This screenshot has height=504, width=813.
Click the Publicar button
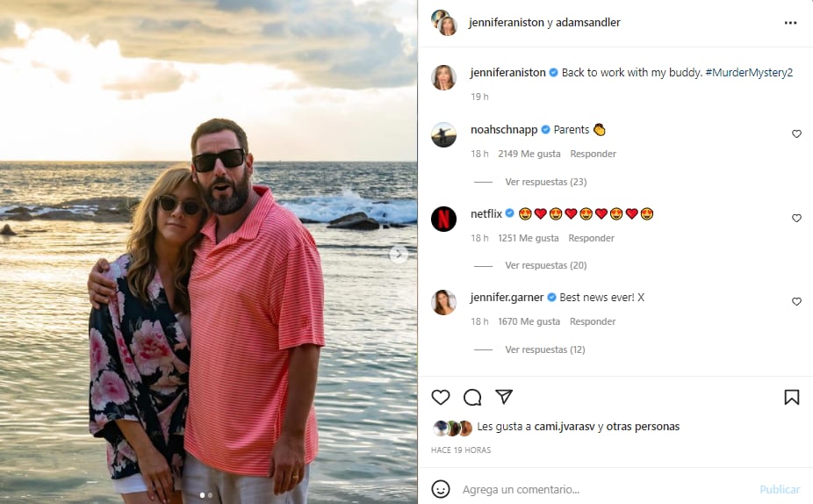coord(779,489)
